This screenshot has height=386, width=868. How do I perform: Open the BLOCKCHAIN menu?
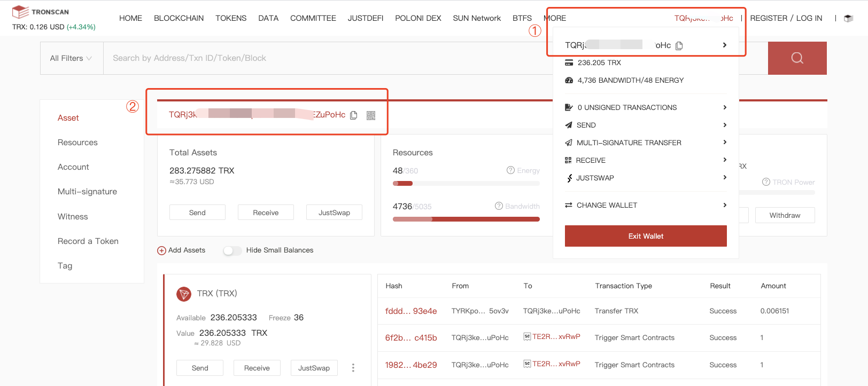[179, 18]
